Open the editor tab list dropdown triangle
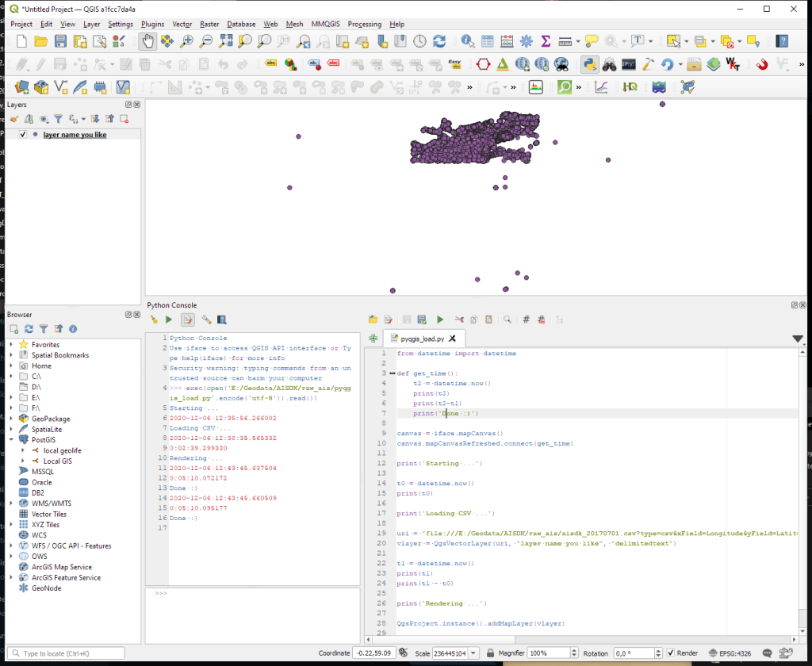 (x=798, y=339)
